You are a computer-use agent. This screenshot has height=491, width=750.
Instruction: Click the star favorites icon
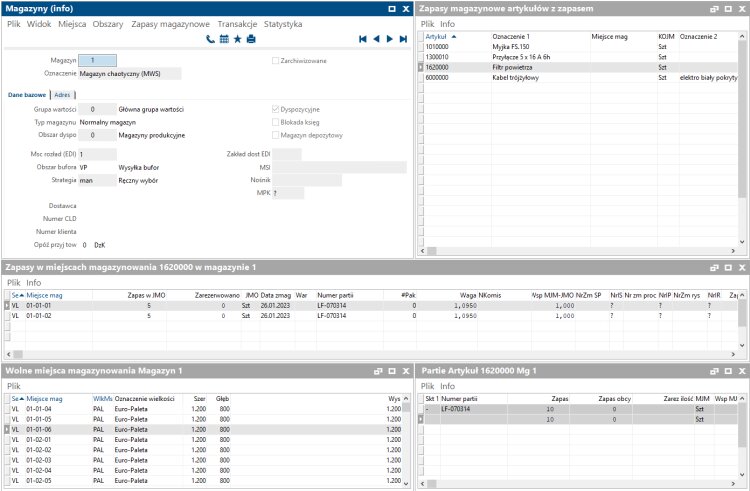tap(237, 39)
